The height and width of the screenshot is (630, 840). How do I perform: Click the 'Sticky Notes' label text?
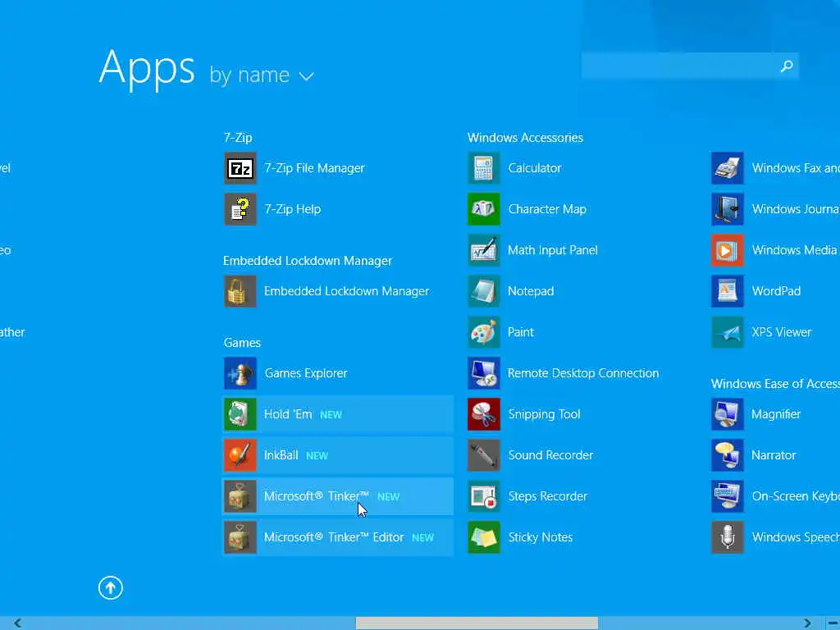[541, 537]
